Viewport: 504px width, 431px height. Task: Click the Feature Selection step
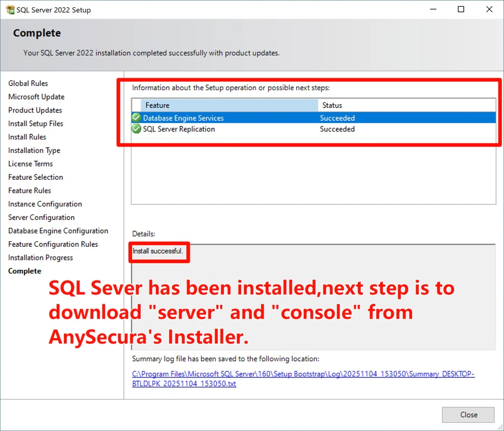pyautogui.click(x=36, y=177)
